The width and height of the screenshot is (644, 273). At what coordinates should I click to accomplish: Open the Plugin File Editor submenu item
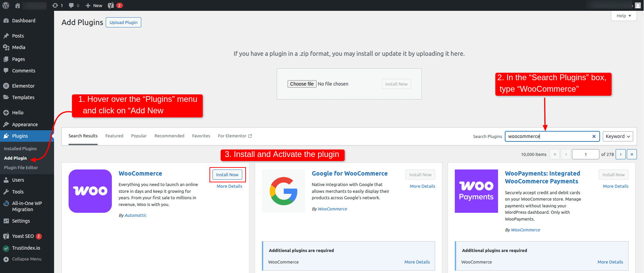pos(21,167)
